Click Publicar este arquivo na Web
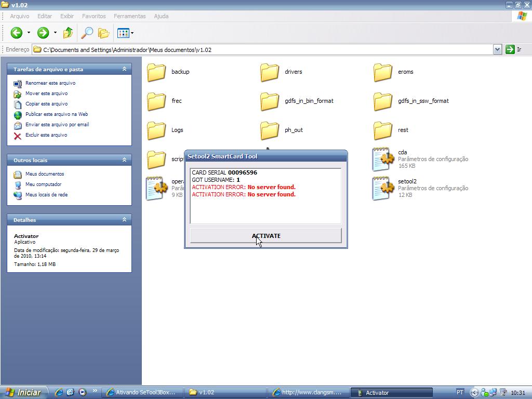532x399 pixels. [x=57, y=114]
